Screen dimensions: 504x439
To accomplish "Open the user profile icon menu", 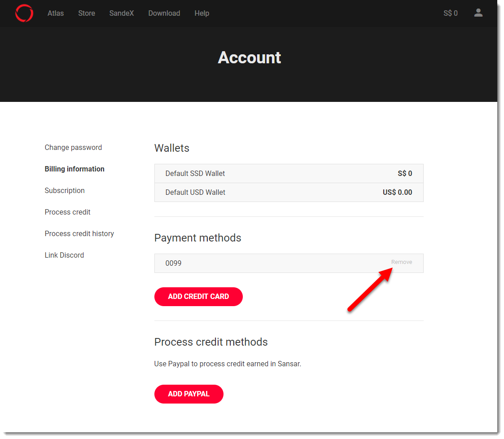I will tap(478, 13).
